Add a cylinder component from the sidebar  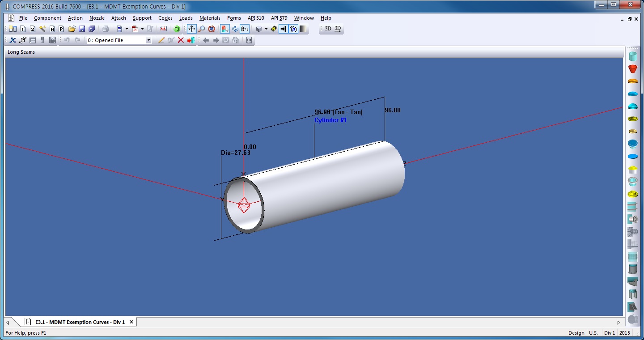point(632,56)
